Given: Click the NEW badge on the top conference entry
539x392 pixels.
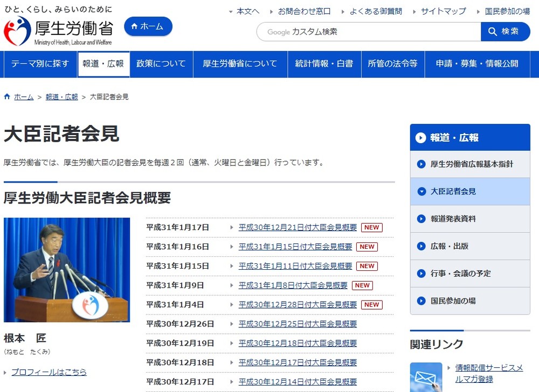Looking at the screenshot, I should click(371, 227).
